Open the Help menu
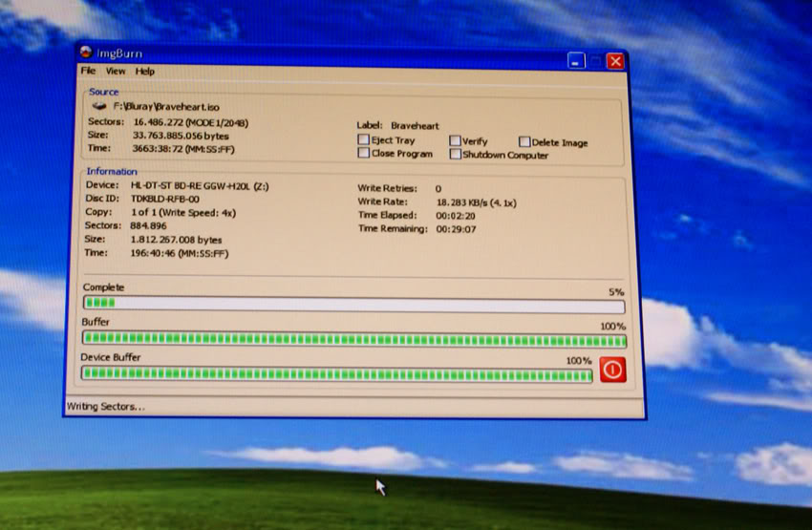Screen dimensions: 812x530 coord(144,72)
